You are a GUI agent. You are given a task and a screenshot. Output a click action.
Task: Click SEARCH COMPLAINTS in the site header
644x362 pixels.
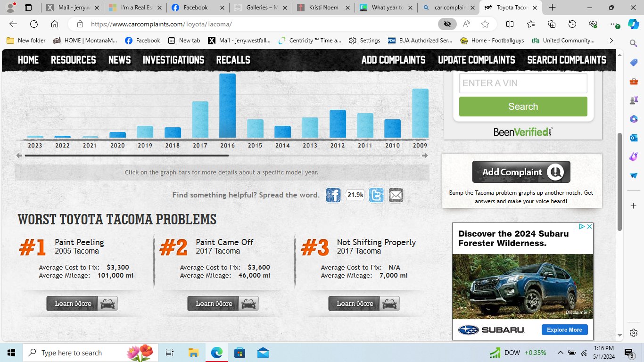(567, 60)
